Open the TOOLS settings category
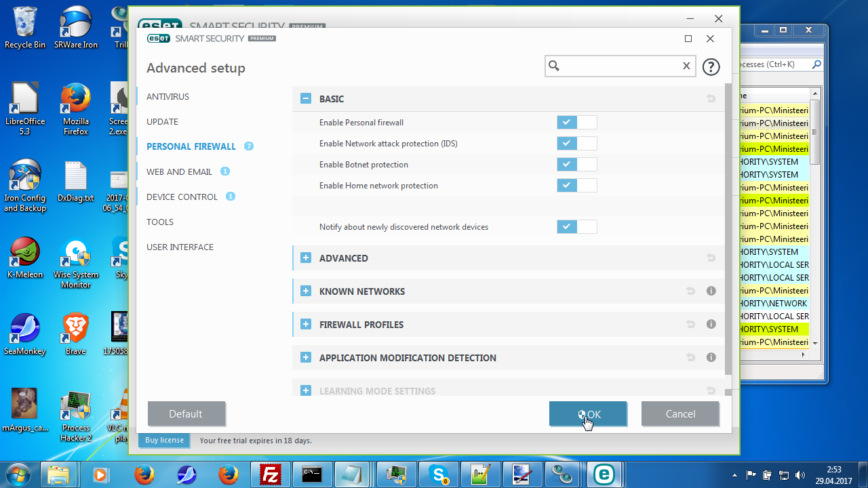The width and height of the screenshot is (868, 488). [160, 222]
